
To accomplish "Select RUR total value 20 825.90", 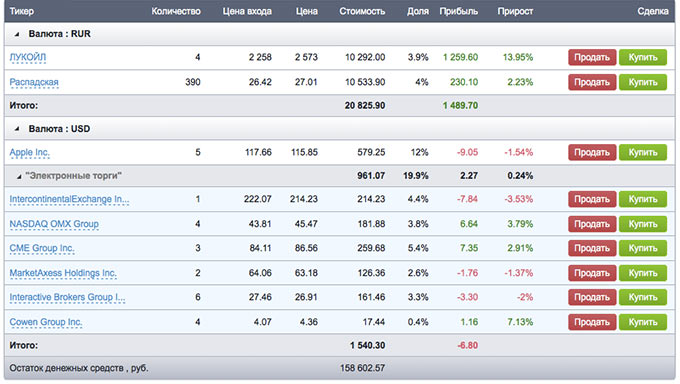I will [x=365, y=105].
